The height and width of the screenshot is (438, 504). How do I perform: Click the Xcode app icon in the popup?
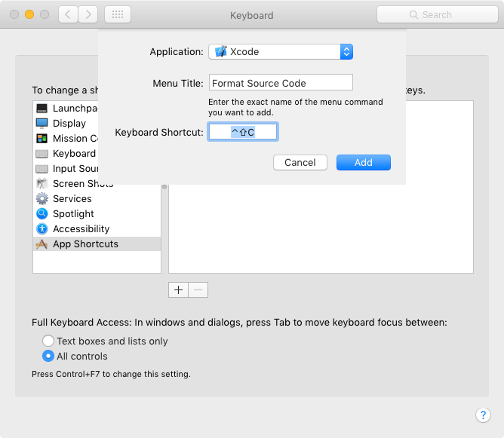point(221,52)
